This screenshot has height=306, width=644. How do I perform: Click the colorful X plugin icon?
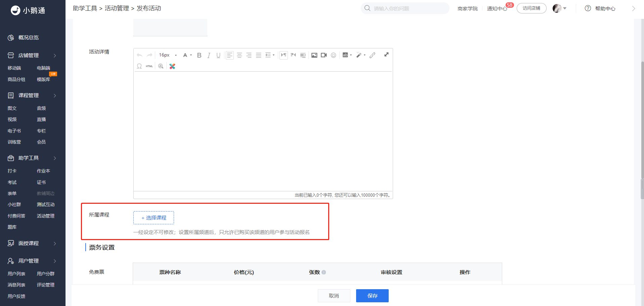[172, 66]
